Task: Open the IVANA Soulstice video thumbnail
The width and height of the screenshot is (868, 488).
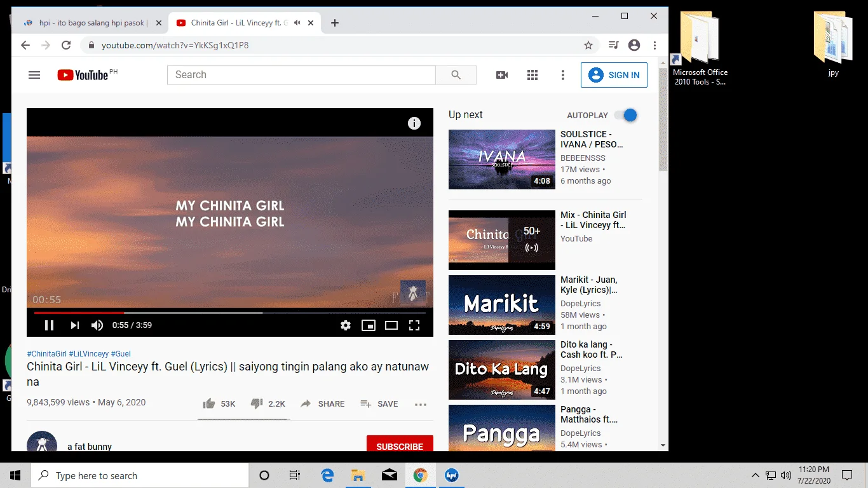Action: 502,159
